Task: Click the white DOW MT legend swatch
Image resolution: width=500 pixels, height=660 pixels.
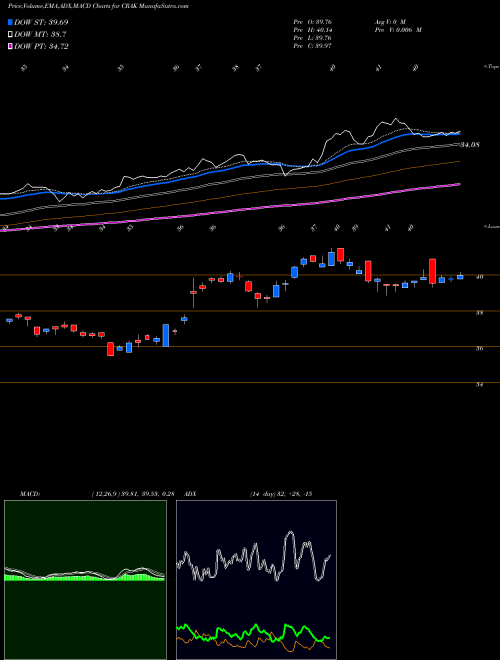Action: pyautogui.click(x=10, y=34)
